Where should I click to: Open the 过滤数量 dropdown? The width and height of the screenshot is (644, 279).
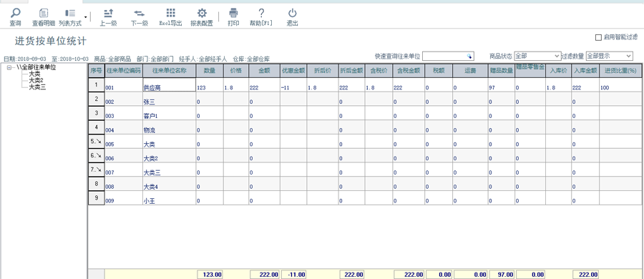pyautogui.click(x=610, y=56)
